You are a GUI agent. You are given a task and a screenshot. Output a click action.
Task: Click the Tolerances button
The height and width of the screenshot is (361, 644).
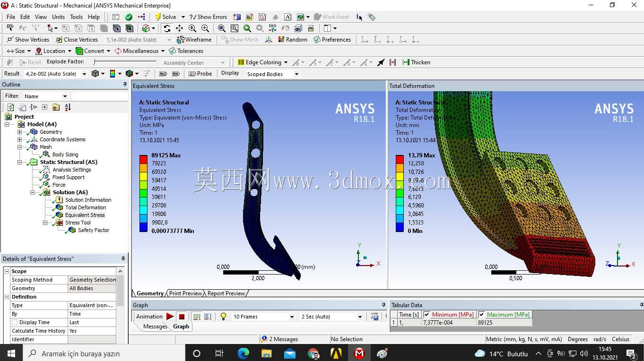(186, 51)
